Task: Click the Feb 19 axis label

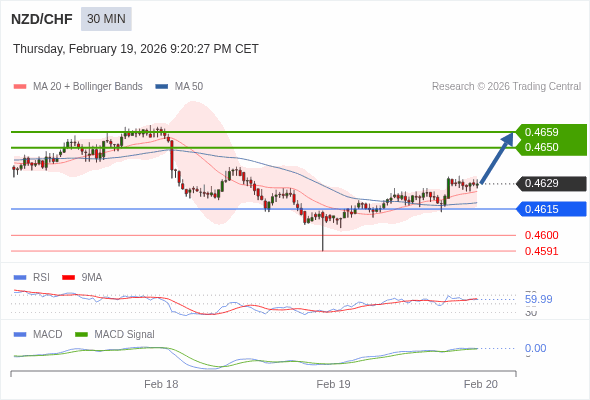Action: (x=333, y=384)
